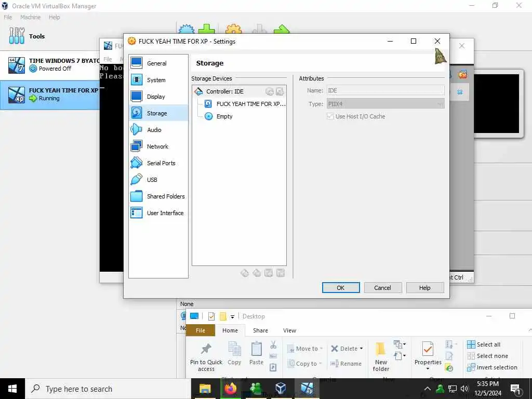The height and width of the screenshot is (399, 532).
Task: Expand Explorer quick access toolbar dropdown arrow
Action: pos(232,316)
